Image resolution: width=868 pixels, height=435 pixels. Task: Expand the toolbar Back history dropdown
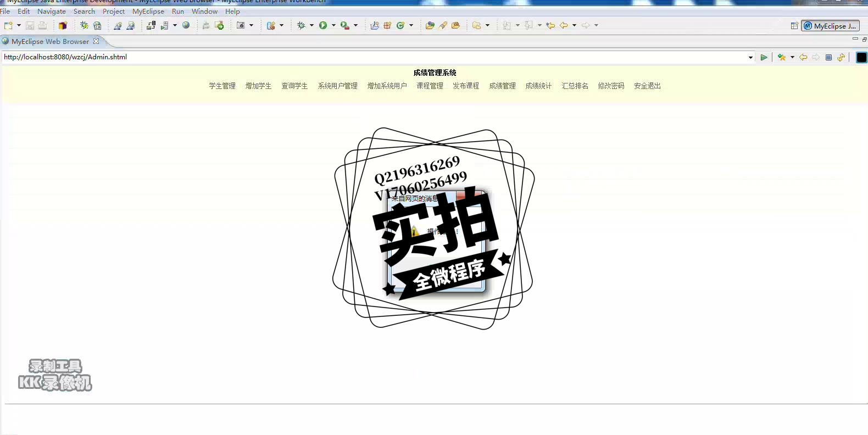pyautogui.click(x=574, y=25)
